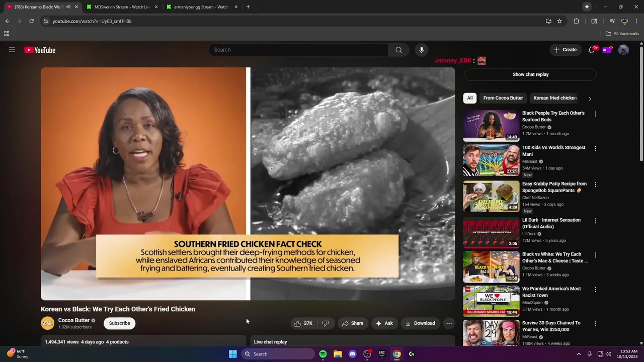This screenshot has height=362, width=644.
Task: Share this video
Action: 352,323
